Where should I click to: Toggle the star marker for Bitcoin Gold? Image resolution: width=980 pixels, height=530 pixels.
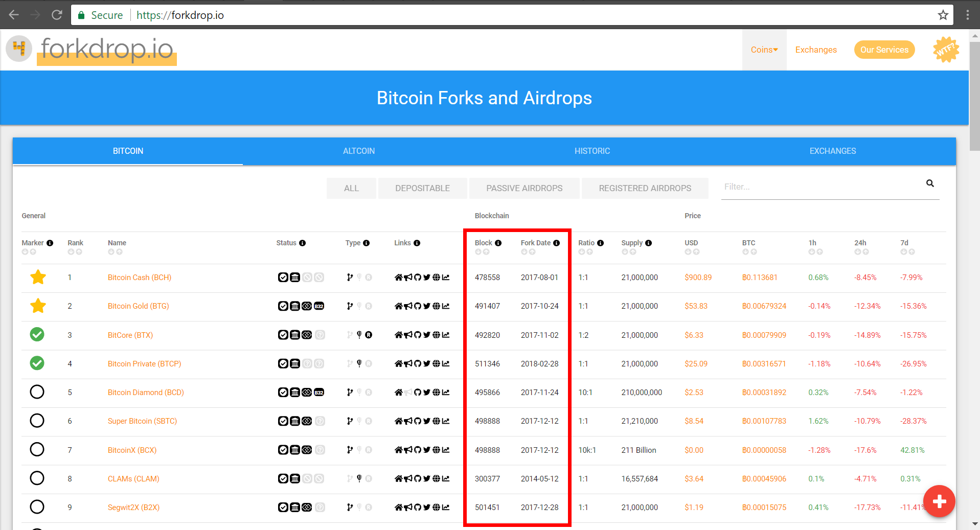38,306
